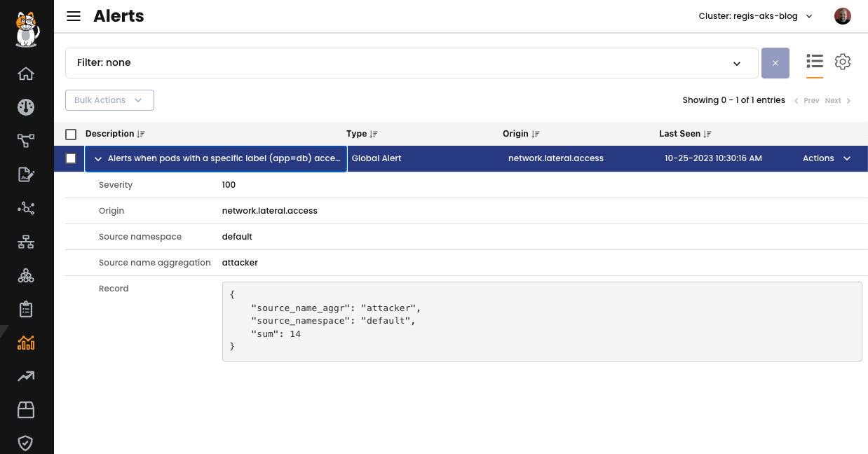
Task: Click the Alerts page title
Action: [118, 16]
